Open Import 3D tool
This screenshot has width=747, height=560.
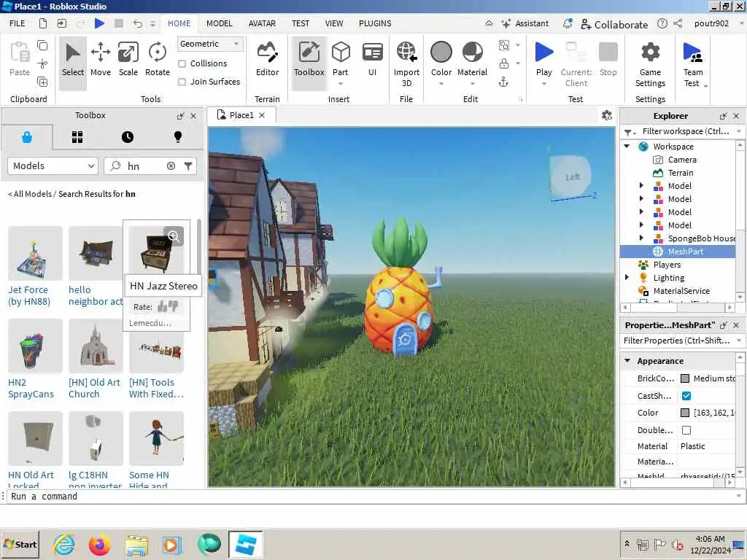(x=406, y=63)
